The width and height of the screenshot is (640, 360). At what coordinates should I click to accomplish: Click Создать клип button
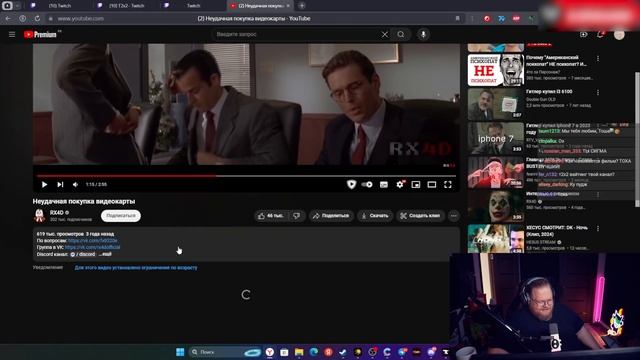(420, 216)
